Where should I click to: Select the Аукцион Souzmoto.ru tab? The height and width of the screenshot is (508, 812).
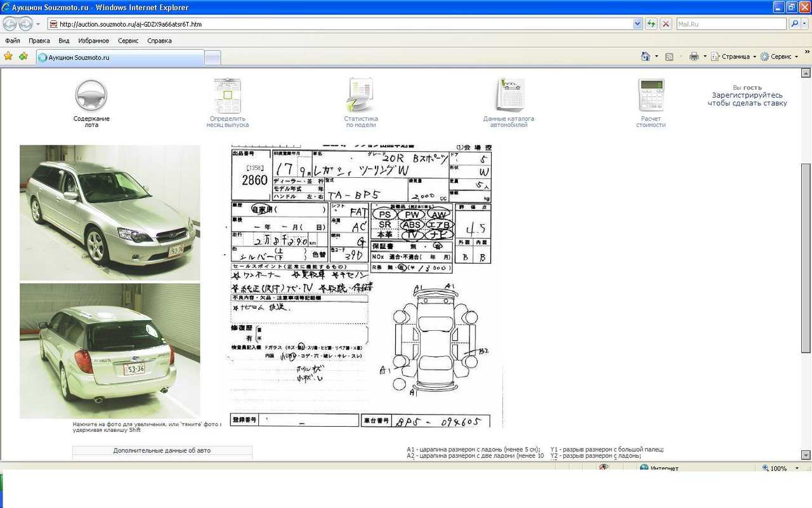(x=120, y=57)
